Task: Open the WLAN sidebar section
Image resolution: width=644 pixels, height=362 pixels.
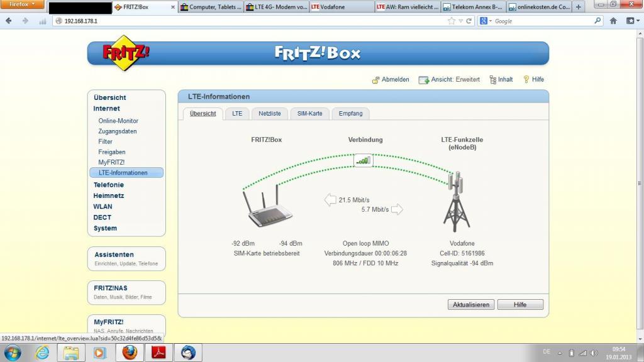Action: click(x=103, y=207)
